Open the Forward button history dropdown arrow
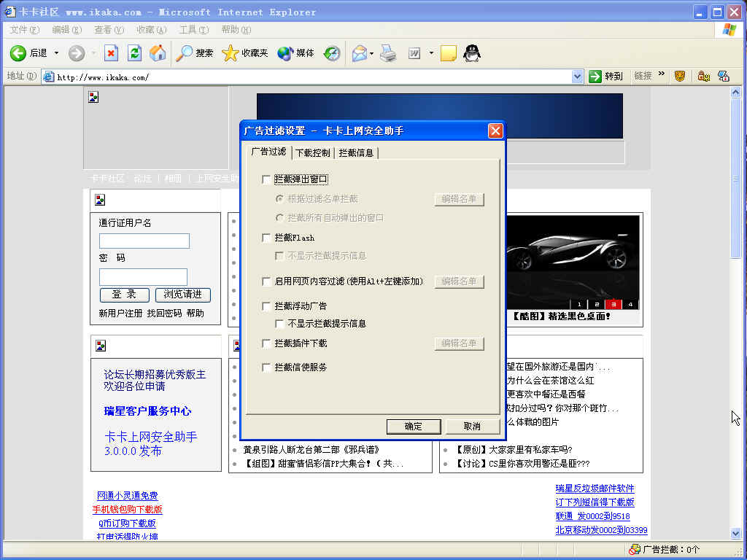Image resolution: width=747 pixels, height=560 pixels. click(x=94, y=52)
